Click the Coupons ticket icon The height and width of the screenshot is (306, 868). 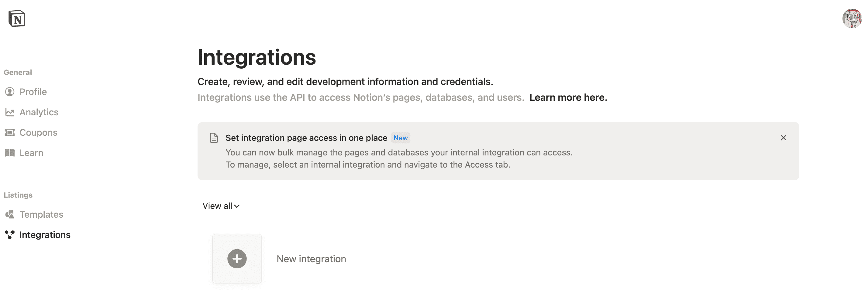10,132
